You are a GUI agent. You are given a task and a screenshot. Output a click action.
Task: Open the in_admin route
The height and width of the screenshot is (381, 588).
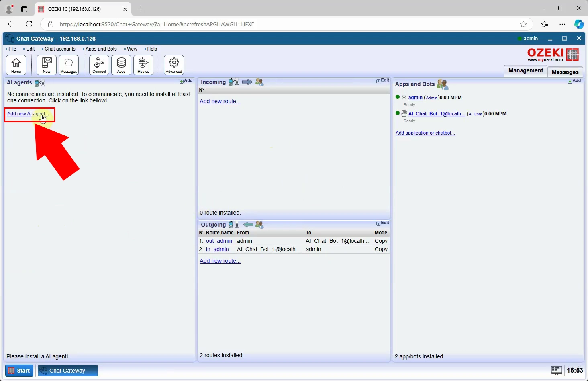[x=217, y=249]
